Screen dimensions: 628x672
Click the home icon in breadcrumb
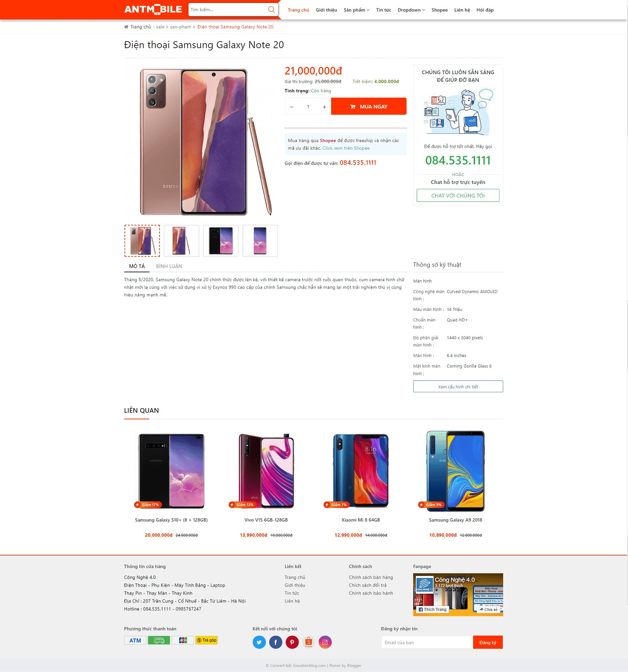tap(126, 27)
